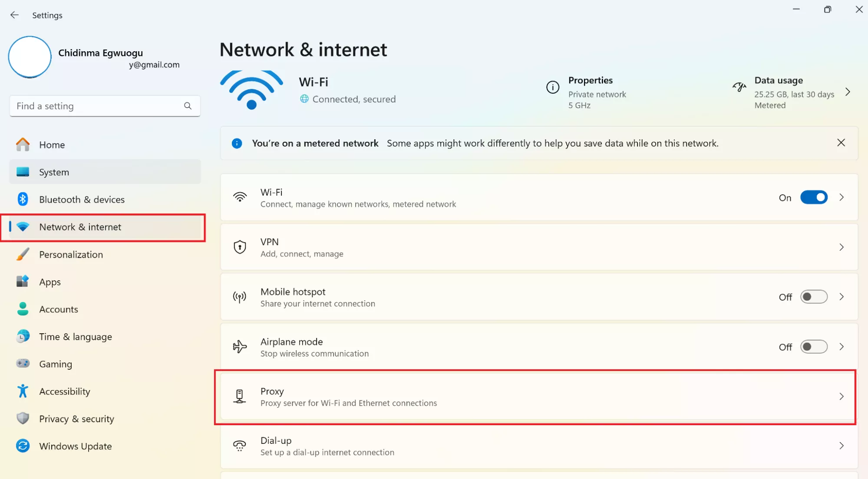Turn off the Wi-Fi toggle

click(814, 197)
